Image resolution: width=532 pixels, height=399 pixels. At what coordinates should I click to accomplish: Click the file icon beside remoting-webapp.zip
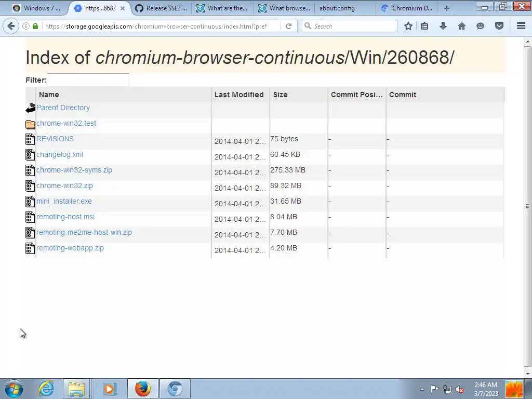(x=30, y=248)
